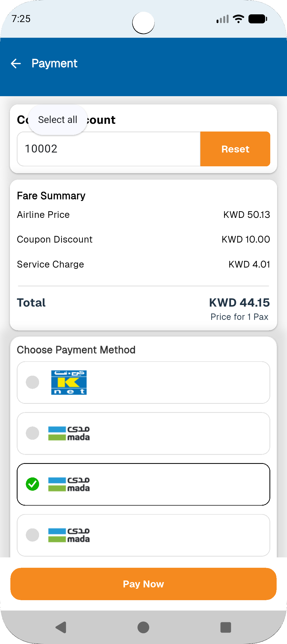Viewport: 287px width, 644px height.
Task: Tap the Android home circle button
Action: [143, 627]
